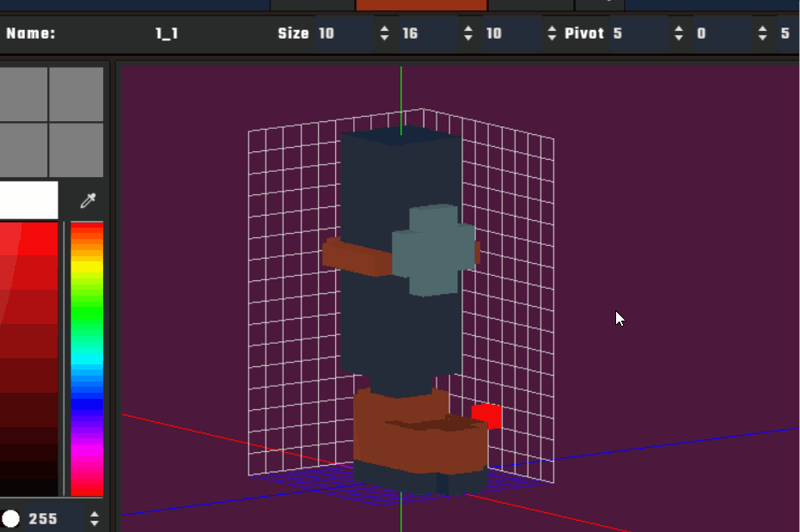Click the Size field showing 16
800x532 pixels.
tap(428, 34)
